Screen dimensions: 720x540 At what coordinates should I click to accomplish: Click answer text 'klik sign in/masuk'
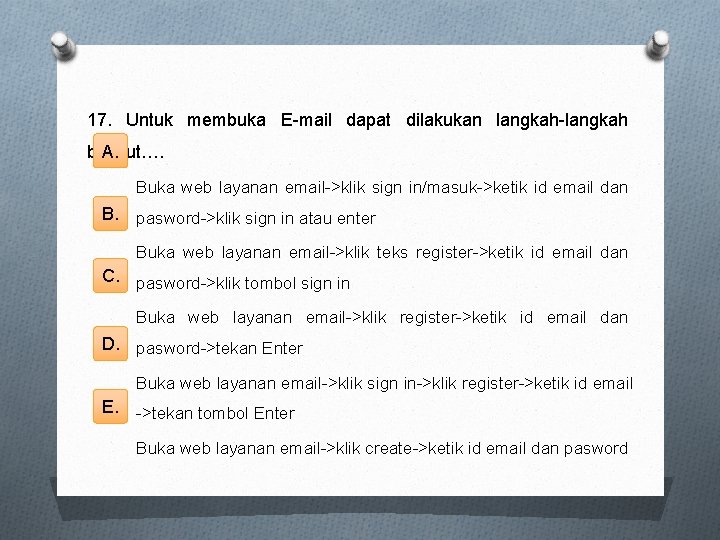click(x=410, y=187)
